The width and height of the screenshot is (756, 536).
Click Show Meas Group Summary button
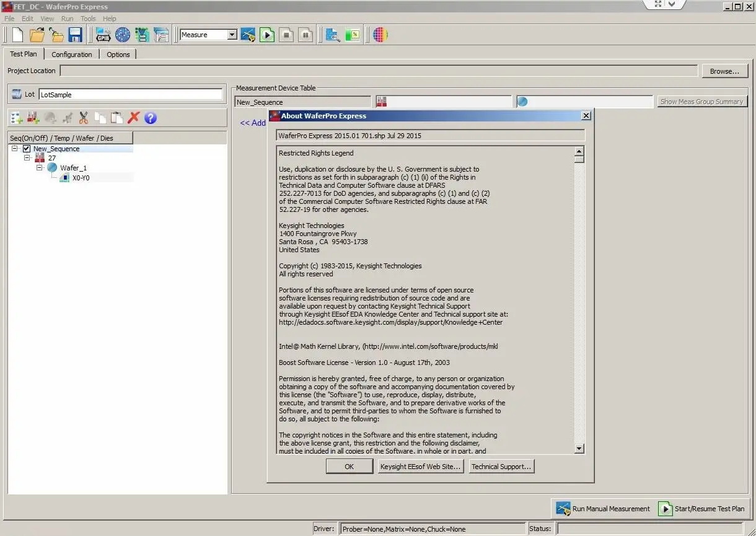702,102
